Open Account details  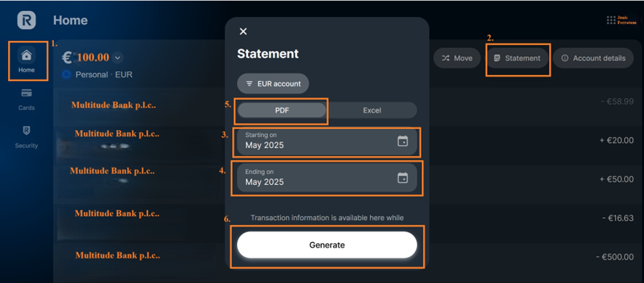click(x=593, y=58)
